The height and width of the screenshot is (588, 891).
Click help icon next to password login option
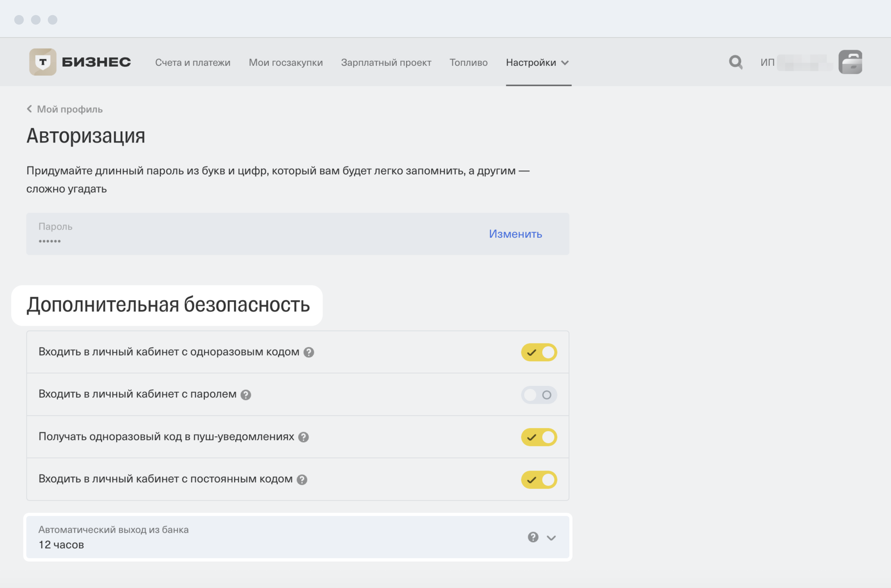[246, 395]
